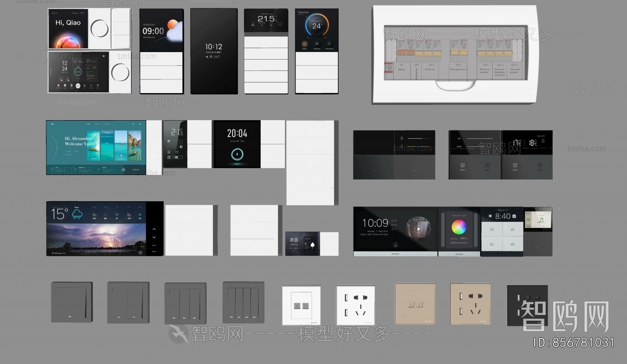
Task: Toggle Heating mode on the bedroom Thermostat panel
Action: pyautogui.click(x=317, y=44)
